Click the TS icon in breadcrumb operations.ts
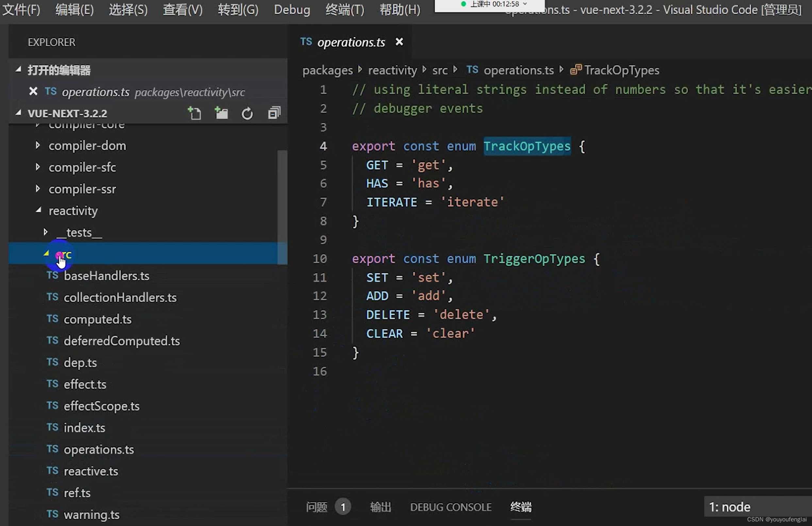Image resolution: width=812 pixels, height=526 pixels. click(x=472, y=70)
